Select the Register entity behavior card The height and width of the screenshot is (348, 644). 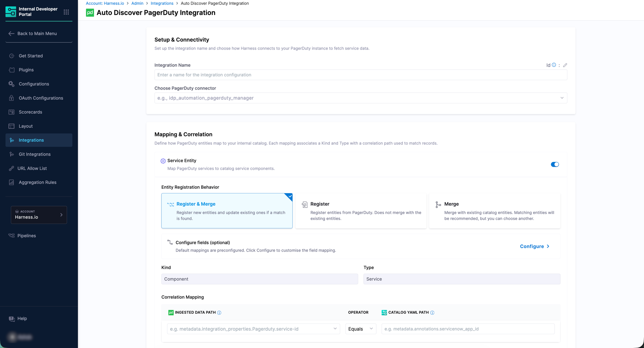(360, 211)
